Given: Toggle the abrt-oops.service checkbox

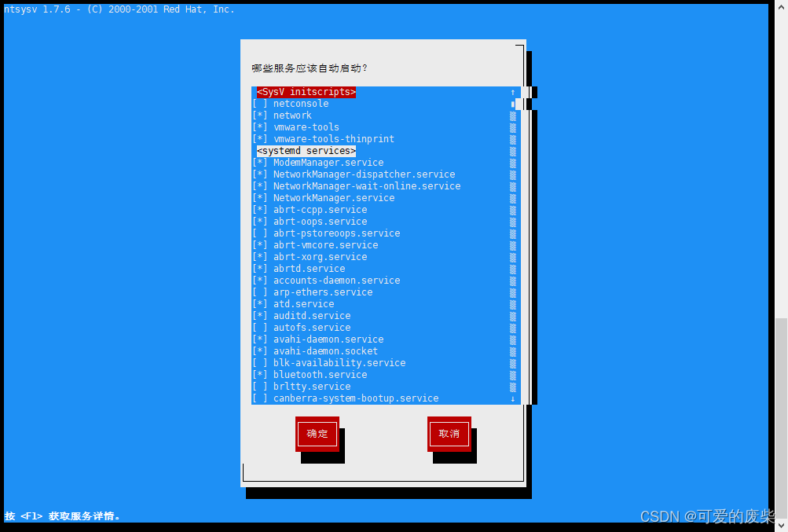Looking at the screenshot, I should [260, 222].
